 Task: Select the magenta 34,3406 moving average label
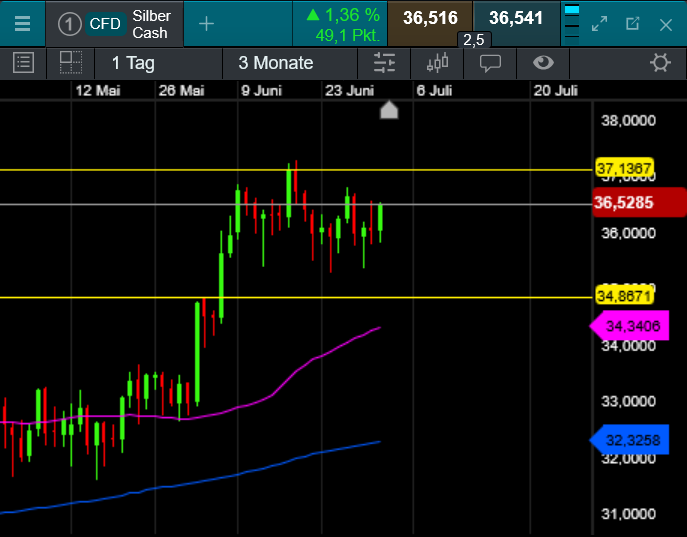point(632,325)
